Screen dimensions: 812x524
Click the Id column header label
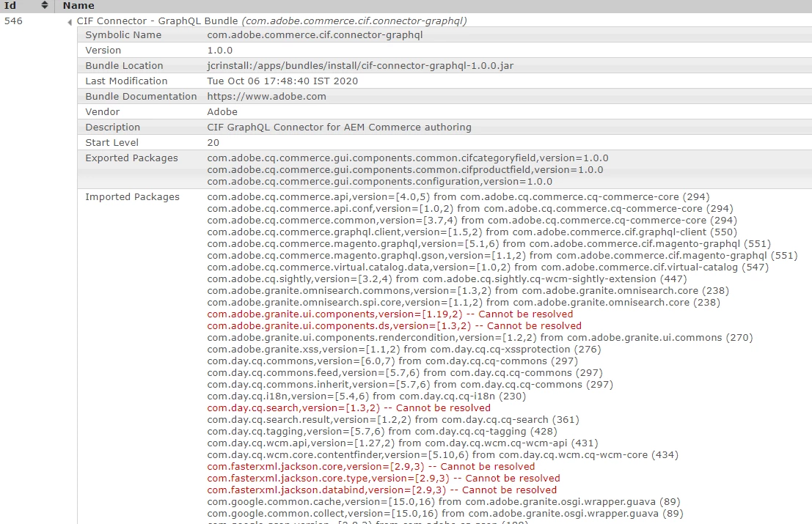(x=10, y=6)
